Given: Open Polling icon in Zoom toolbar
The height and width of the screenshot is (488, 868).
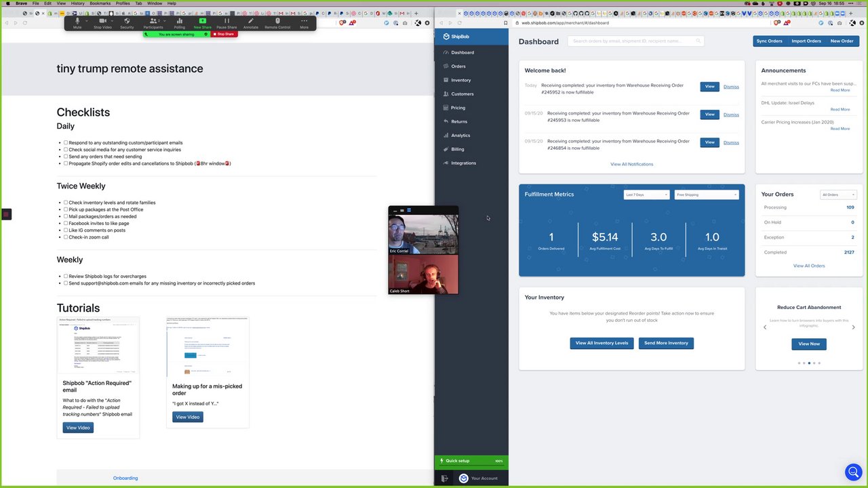Looking at the screenshot, I should pyautogui.click(x=180, y=21).
